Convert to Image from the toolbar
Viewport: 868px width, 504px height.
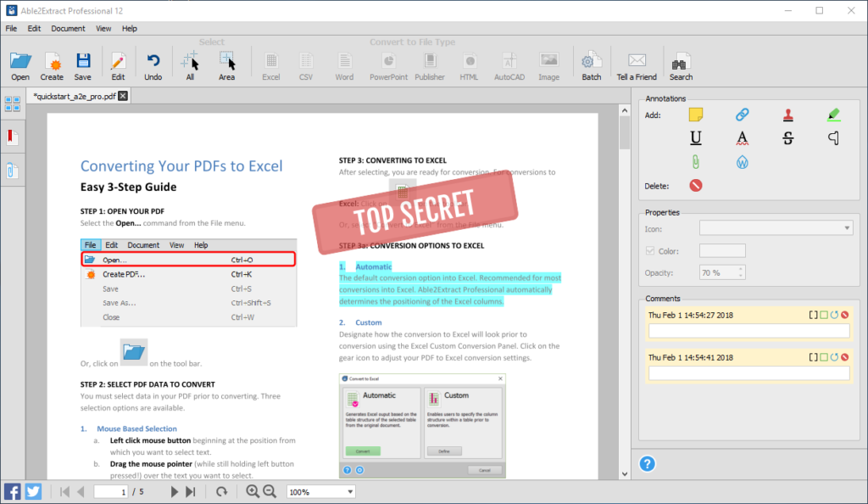tap(548, 66)
